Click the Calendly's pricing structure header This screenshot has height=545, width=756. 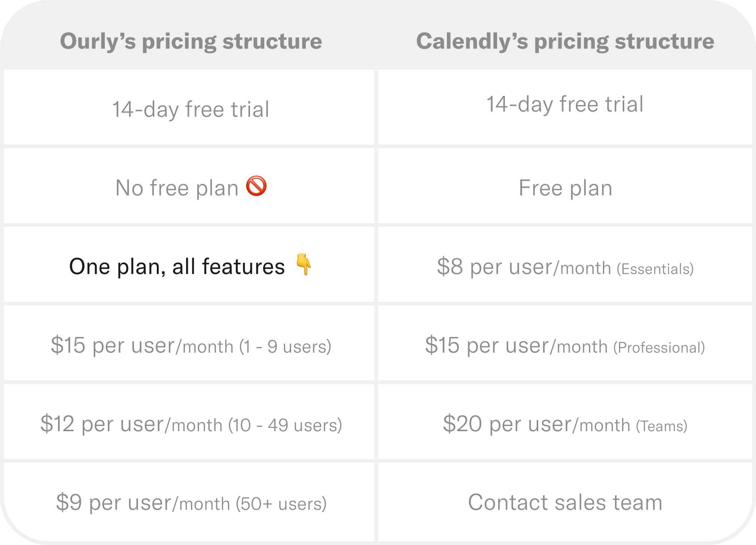(x=565, y=41)
